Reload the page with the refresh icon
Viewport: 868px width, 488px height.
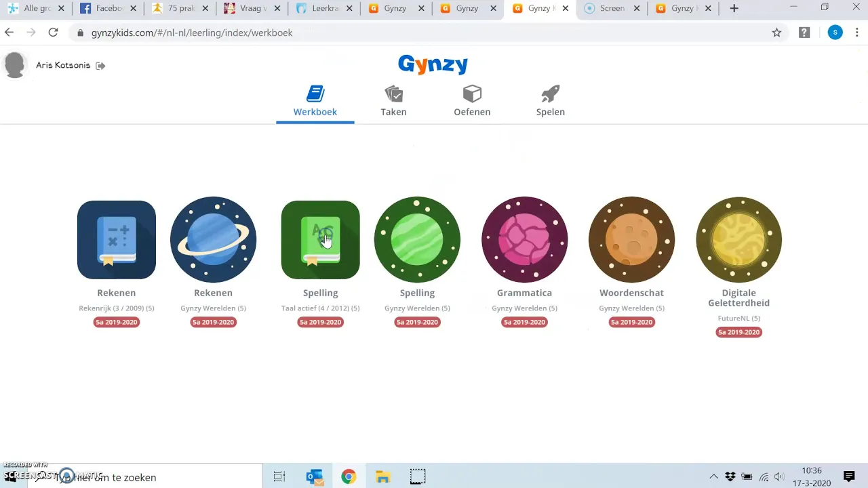coord(54,33)
